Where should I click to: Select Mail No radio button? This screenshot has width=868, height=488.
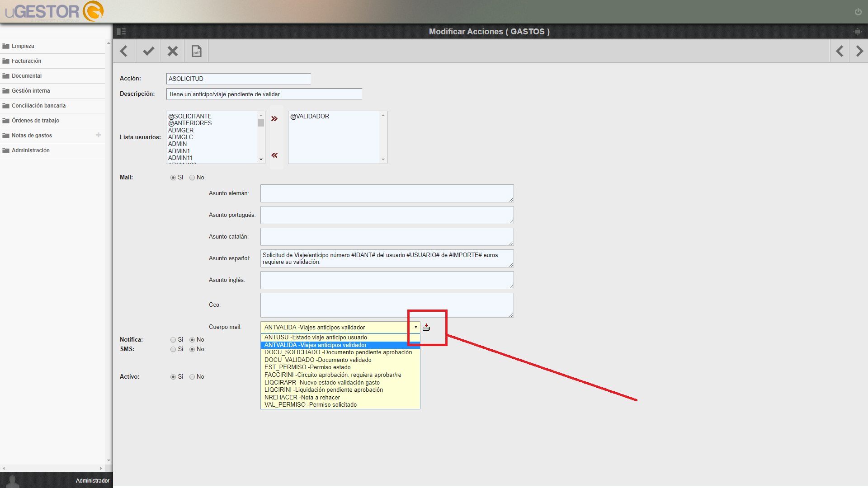(192, 178)
